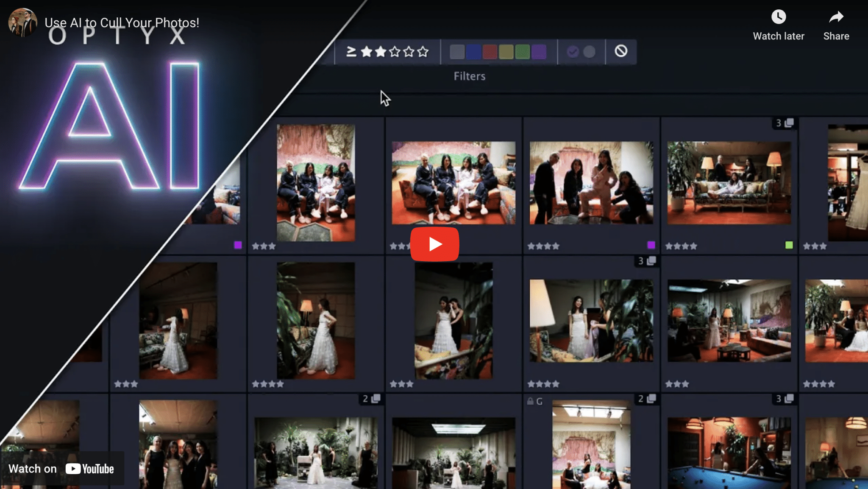Expand the 2-photo stack next to lock G
The width and height of the screenshot is (868, 489).
(647, 399)
